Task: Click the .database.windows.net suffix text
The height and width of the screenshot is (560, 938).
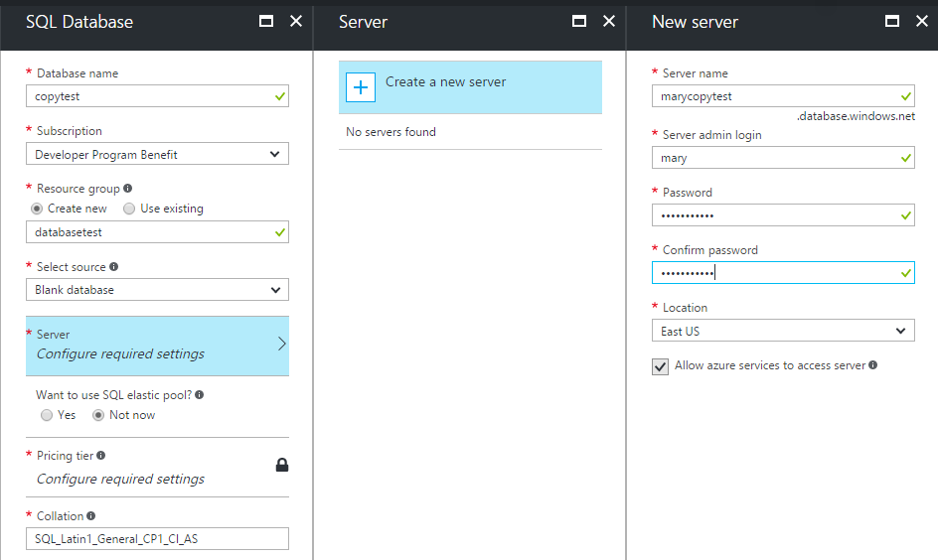Action: pos(856,116)
